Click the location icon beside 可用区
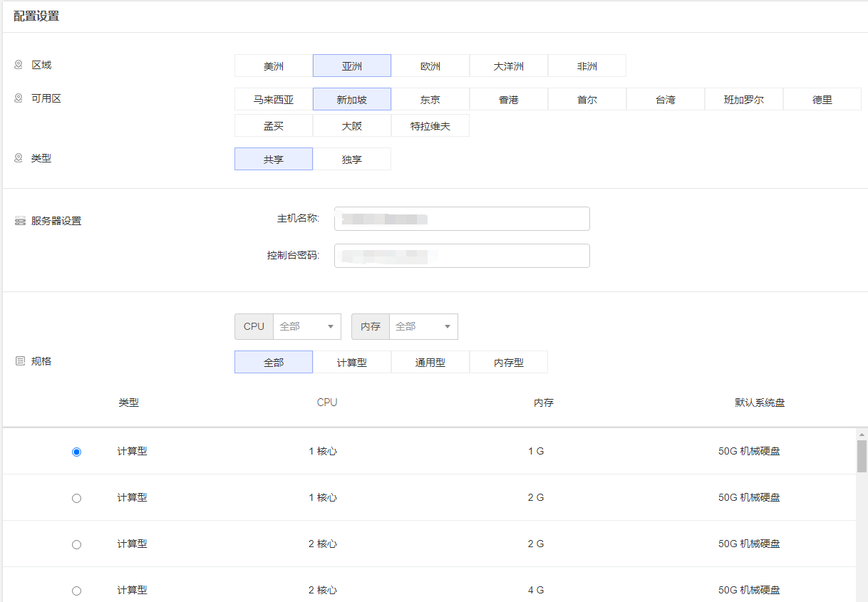 [x=19, y=98]
